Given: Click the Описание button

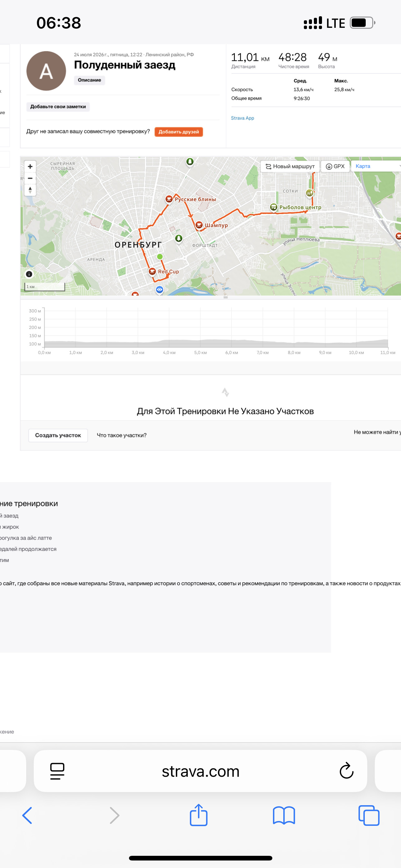Looking at the screenshot, I should [90, 80].
